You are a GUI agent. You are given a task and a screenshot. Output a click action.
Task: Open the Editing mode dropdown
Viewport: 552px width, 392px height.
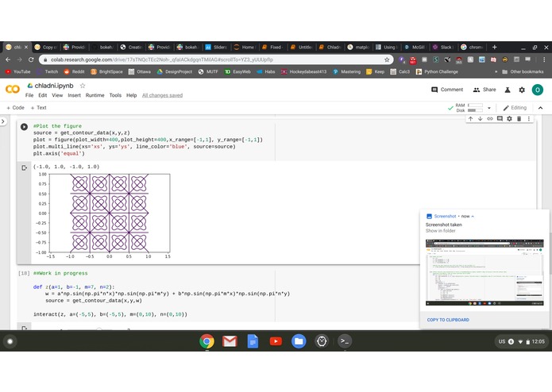[515, 108]
